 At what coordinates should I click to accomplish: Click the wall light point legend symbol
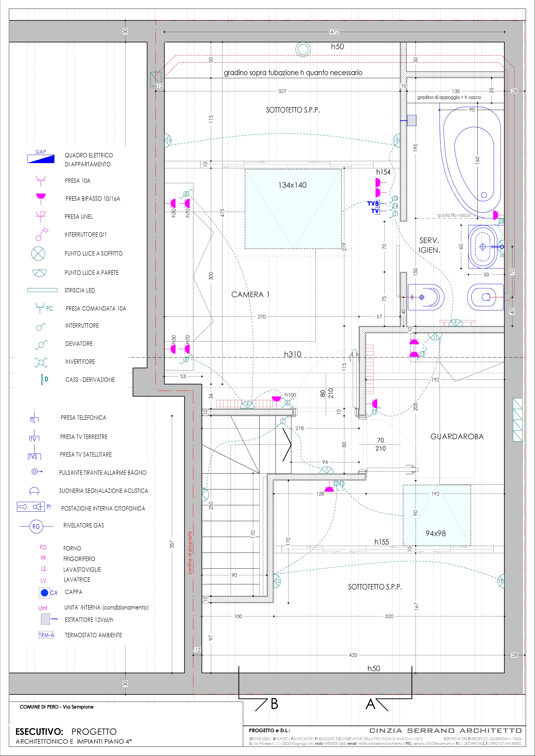click(x=39, y=273)
